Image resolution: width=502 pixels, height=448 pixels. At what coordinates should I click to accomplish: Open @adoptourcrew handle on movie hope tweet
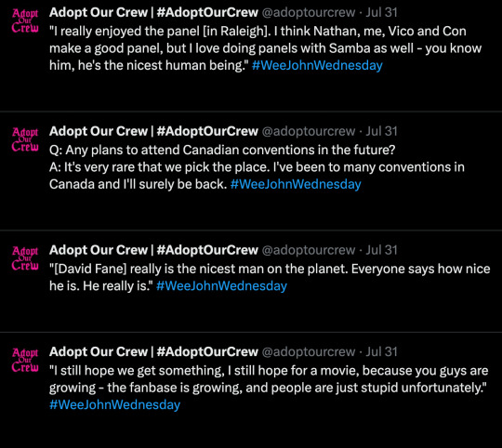(309, 351)
